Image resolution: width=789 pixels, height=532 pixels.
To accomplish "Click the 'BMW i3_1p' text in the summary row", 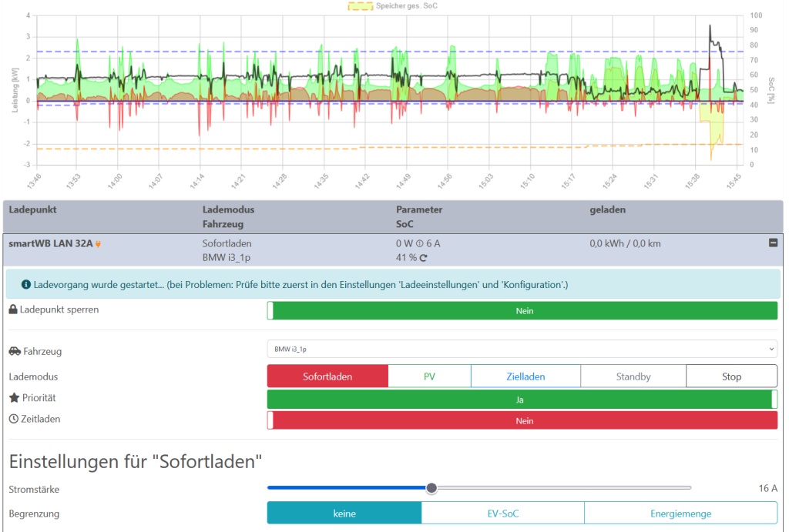I will (227, 257).
